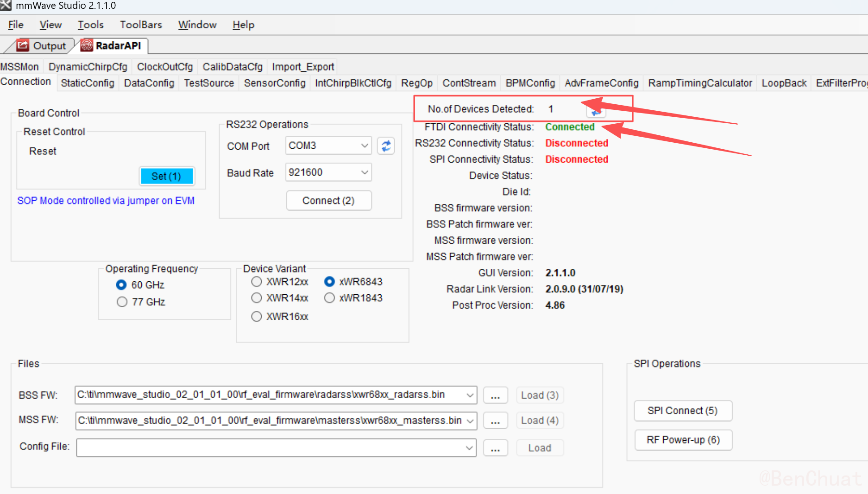Select the 77 GHz operating frequency

122,302
